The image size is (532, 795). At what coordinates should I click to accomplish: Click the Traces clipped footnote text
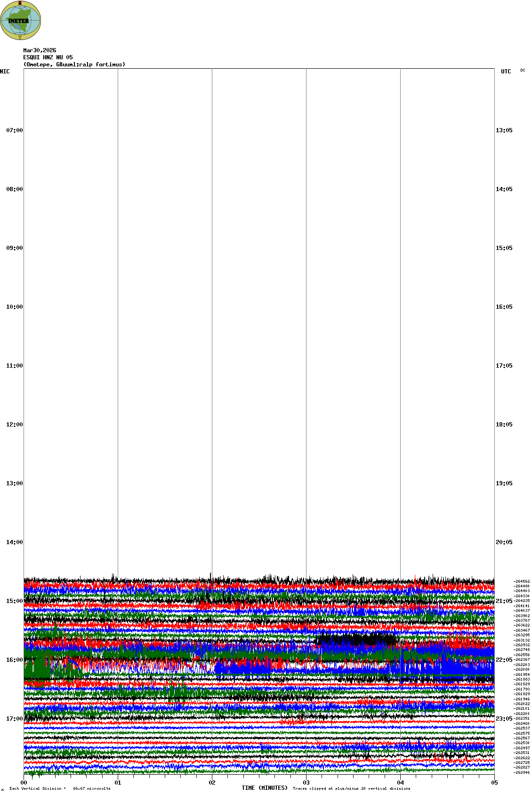[351, 788]
